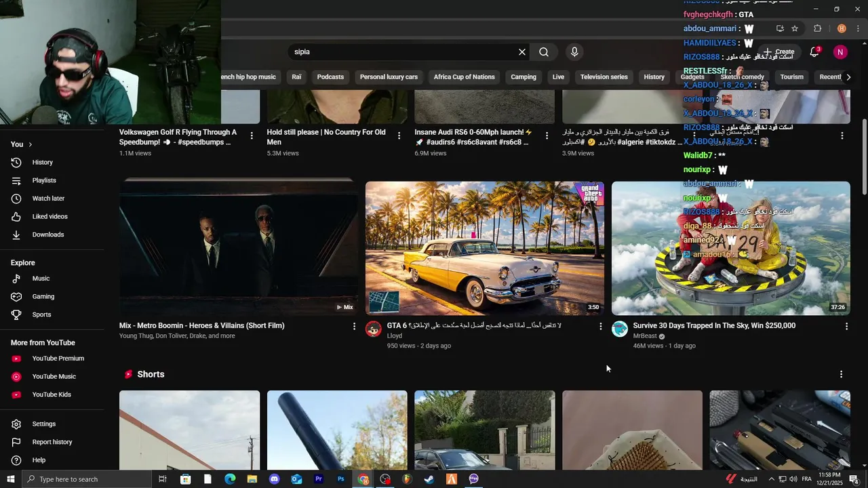Click the install app icon in address bar
Screen dimensions: 868x488
[x=780, y=28]
